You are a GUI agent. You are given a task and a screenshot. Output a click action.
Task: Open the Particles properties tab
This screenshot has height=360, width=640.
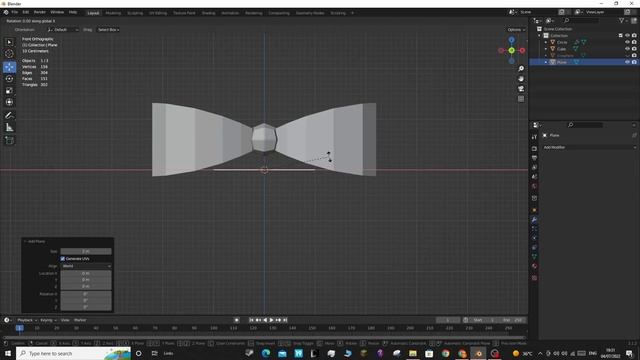[x=534, y=229]
